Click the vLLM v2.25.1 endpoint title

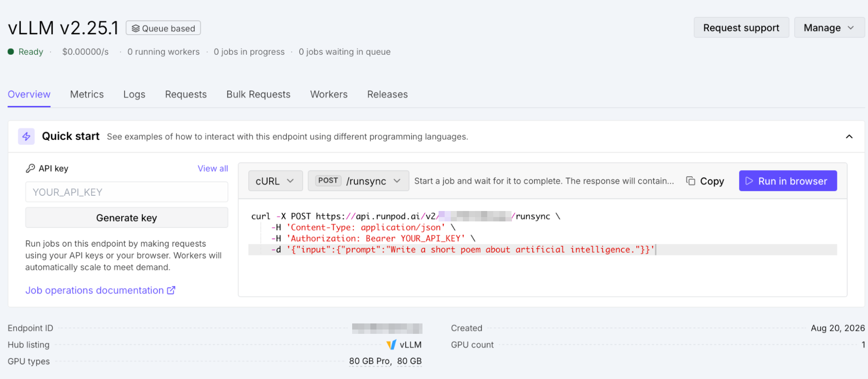[x=63, y=28]
